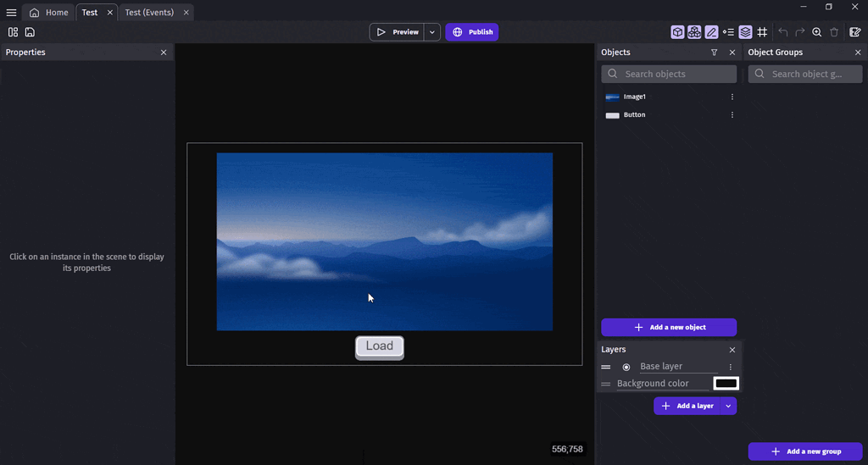Open options menu for the Image1 object

point(732,97)
